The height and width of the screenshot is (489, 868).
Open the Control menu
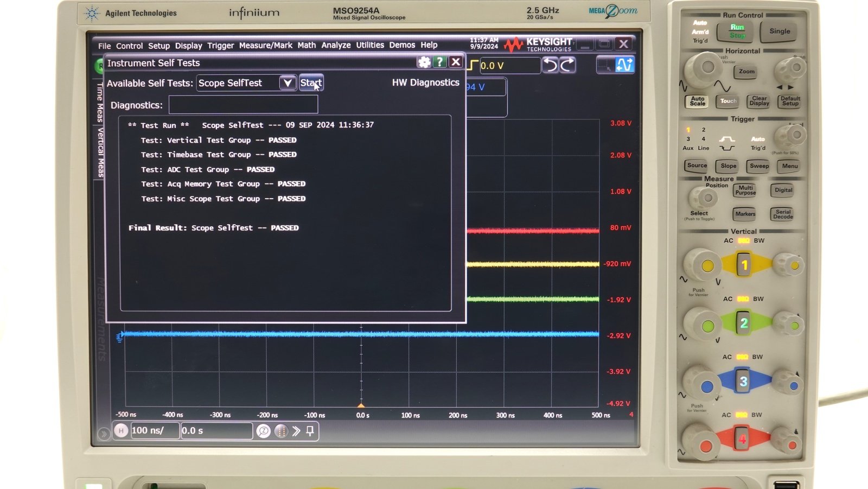coord(129,46)
